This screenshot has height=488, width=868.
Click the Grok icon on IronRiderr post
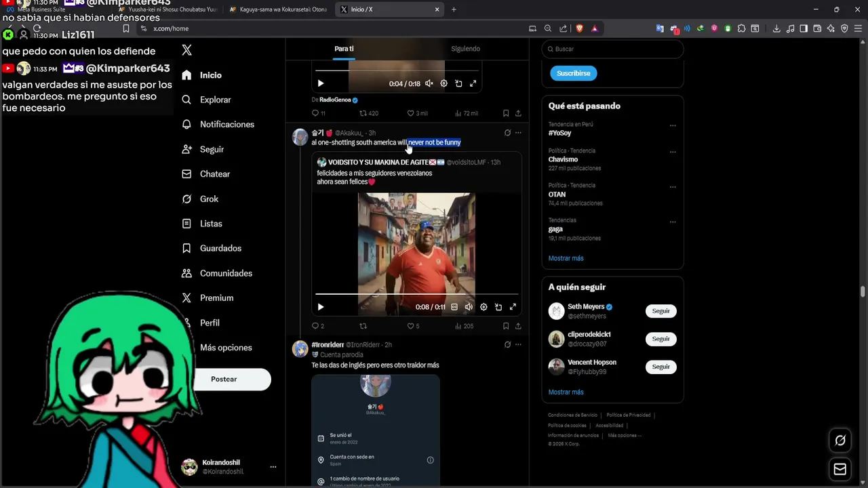click(x=507, y=344)
